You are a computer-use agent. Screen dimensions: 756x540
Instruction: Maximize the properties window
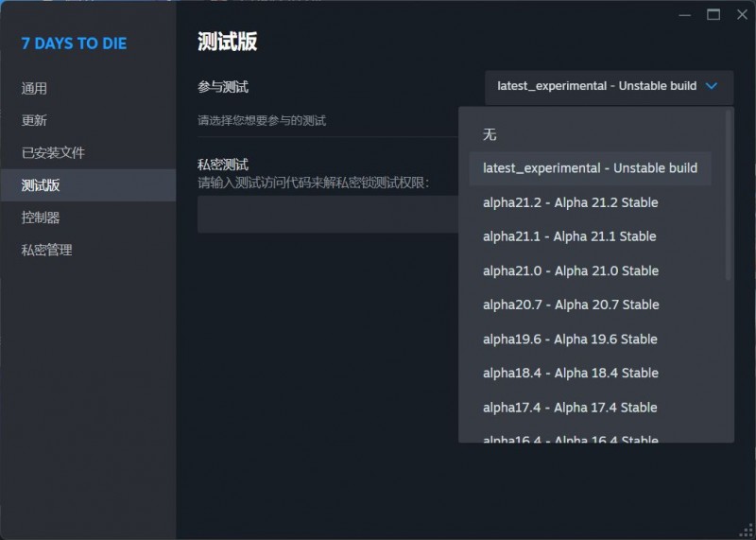click(x=713, y=15)
